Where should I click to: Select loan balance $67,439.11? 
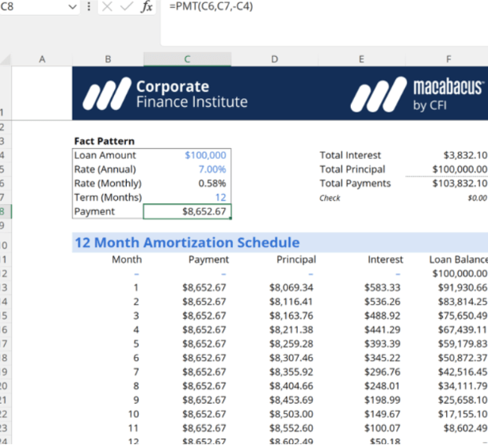coord(463,330)
